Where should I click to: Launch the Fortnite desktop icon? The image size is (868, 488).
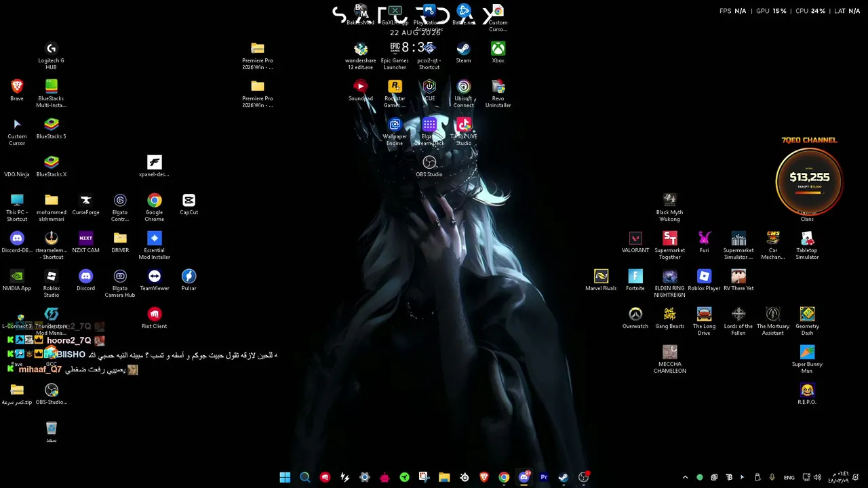(x=635, y=280)
